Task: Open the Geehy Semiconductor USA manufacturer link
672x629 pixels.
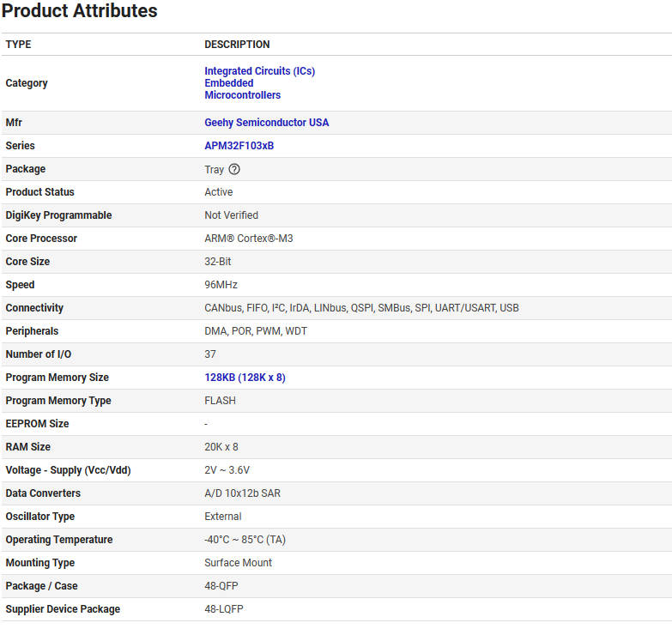Action: click(266, 123)
